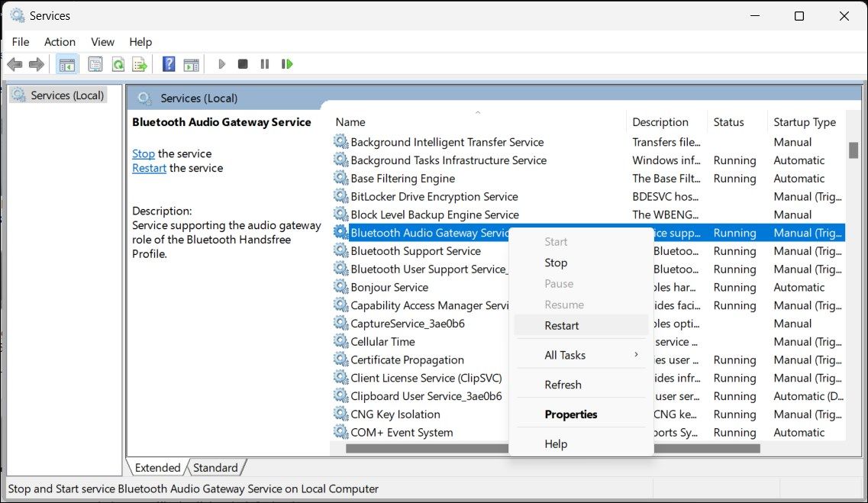Sort services by the Status column header
868x503 pixels.
click(x=728, y=121)
